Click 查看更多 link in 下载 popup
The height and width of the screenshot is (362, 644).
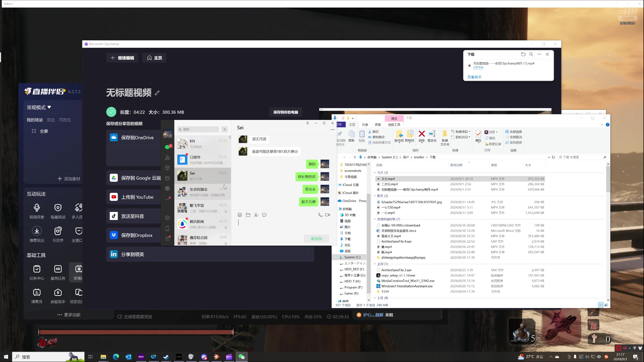pos(474,77)
